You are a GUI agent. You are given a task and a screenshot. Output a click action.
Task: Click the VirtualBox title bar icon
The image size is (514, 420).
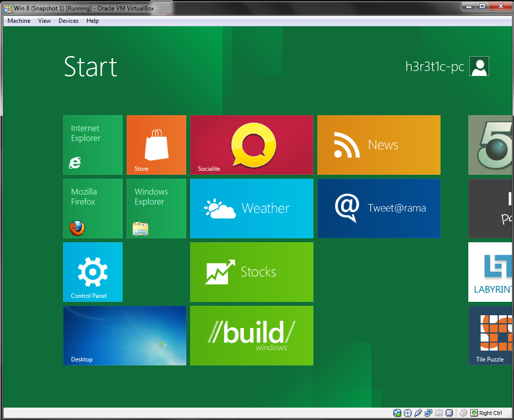[x=7, y=8]
